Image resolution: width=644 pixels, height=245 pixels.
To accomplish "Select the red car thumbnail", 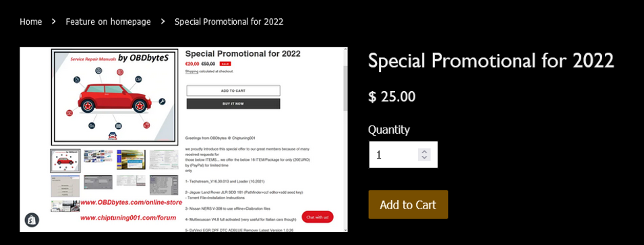I will point(65,161).
